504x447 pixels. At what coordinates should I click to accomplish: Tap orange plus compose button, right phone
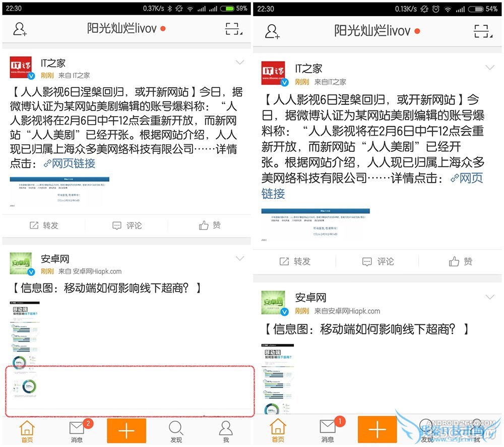coord(377,429)
